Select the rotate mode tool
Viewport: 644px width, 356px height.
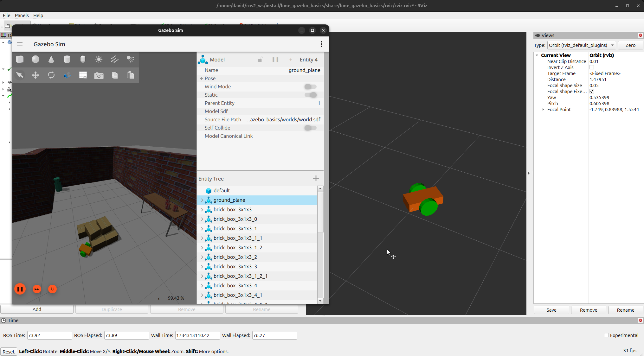click(x=51, y=75)
